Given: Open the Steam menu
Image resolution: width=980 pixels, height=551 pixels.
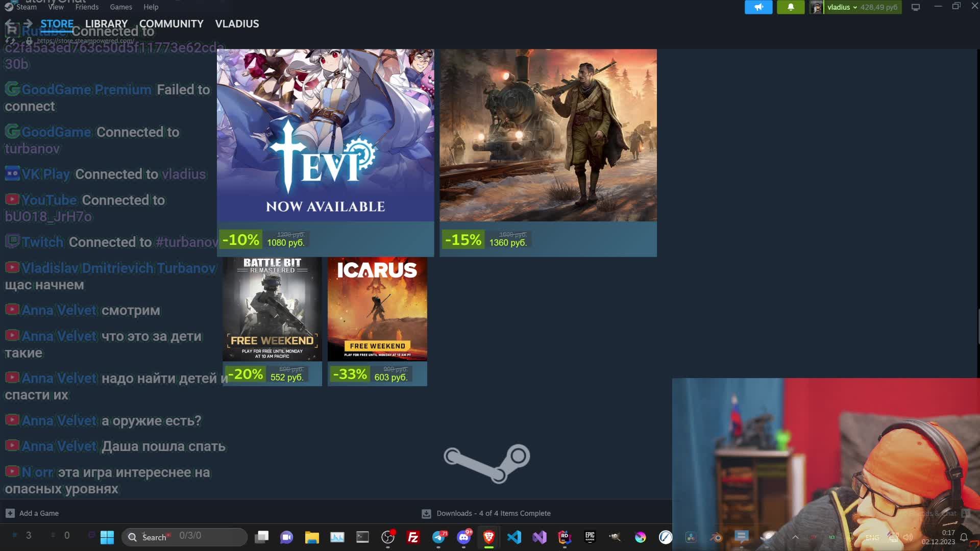Looking at the screenshot, I should tap(26, 7).
